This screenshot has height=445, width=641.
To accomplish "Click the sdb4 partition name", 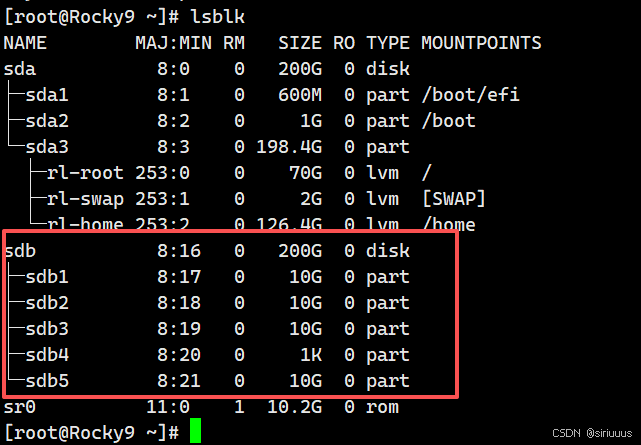I will 47,355.
